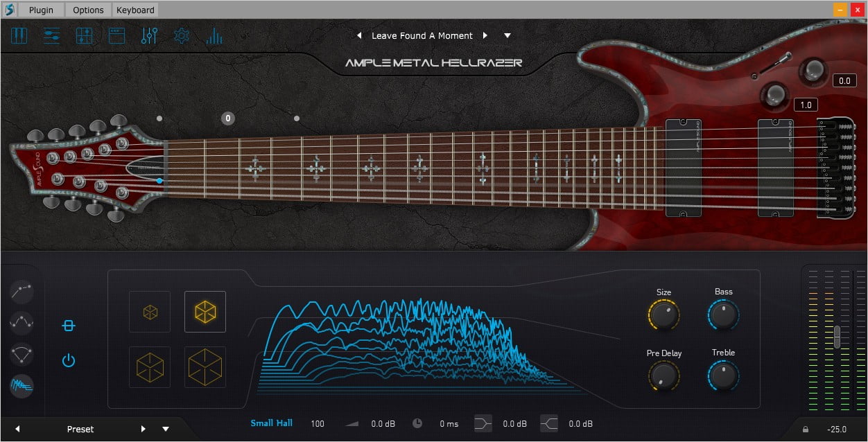Viewport: 868px width, 442px height.
Task: Click the blue link icon above power button
Action: tap(68, 326)
